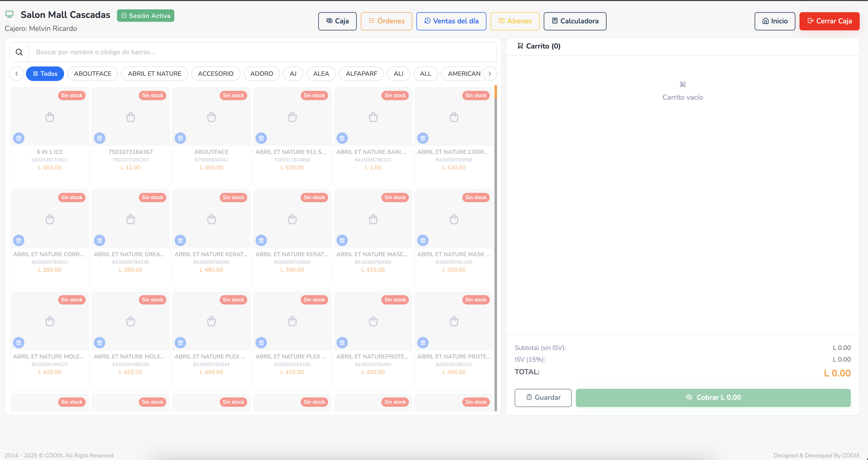The height and width of the screenshot is (460, 868).
Task: Filter products by ABRIL ET NATURE category
Action: coord(155,74)
